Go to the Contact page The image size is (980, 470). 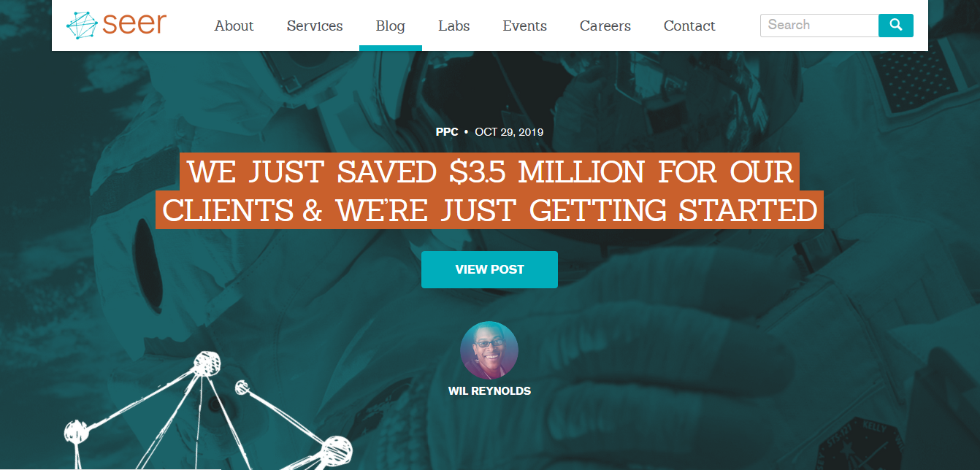[x=689, y=26]
